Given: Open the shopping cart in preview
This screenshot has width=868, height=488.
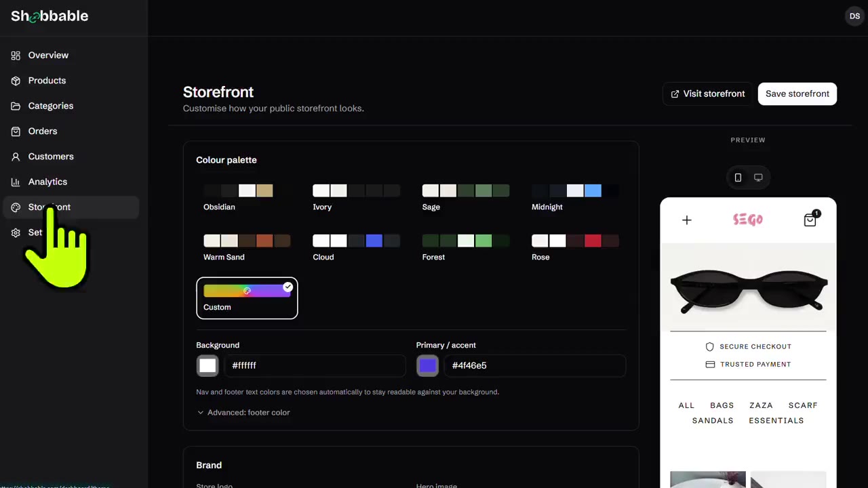Looking at the screenshot, I should tap(810, 219).
